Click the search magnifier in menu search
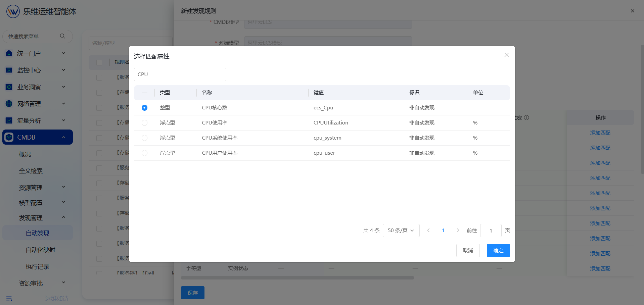 [62, 36]
